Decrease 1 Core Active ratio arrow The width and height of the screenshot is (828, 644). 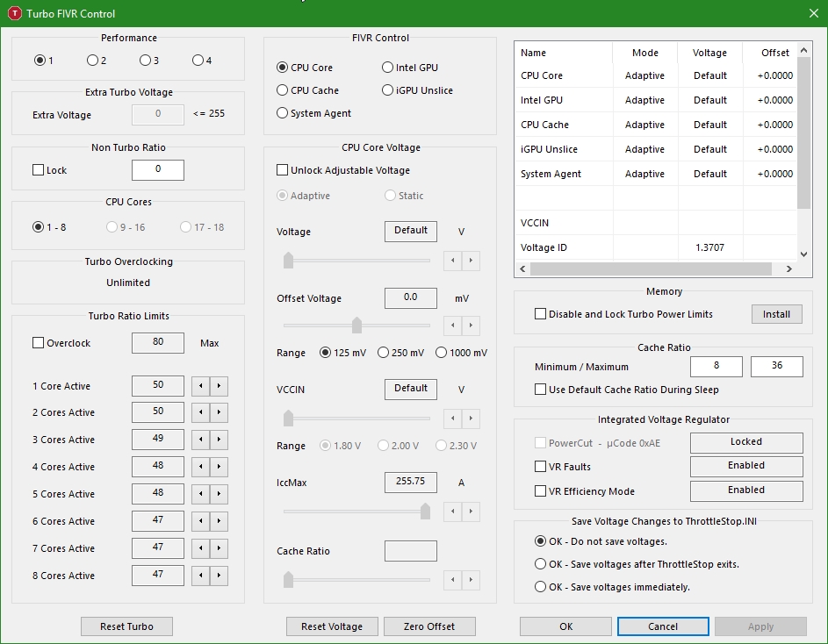click(201, 386)
